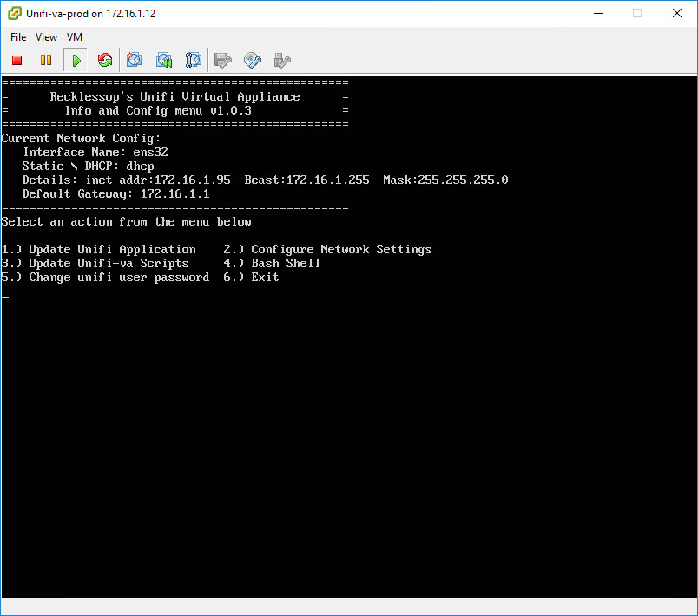Click the 'Change unifi user password' text
Screen dimensions: 698x616
(x=119, y=277)
